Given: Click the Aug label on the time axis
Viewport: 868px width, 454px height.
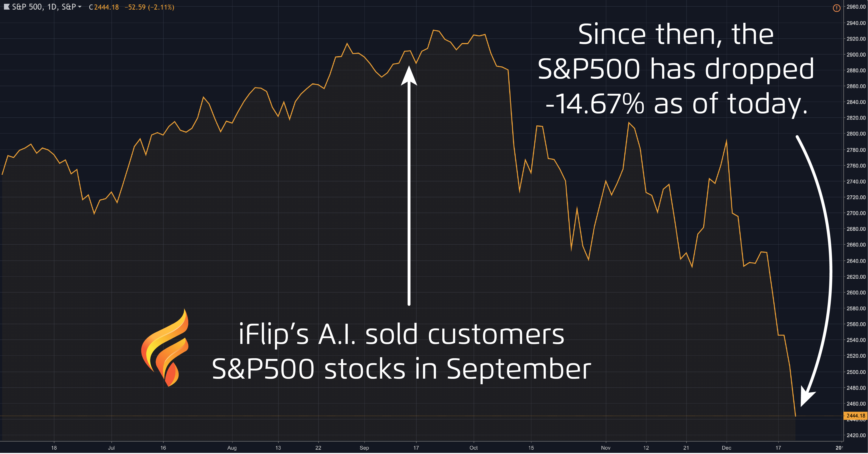Looking at the screenshot, I should 232,448.
